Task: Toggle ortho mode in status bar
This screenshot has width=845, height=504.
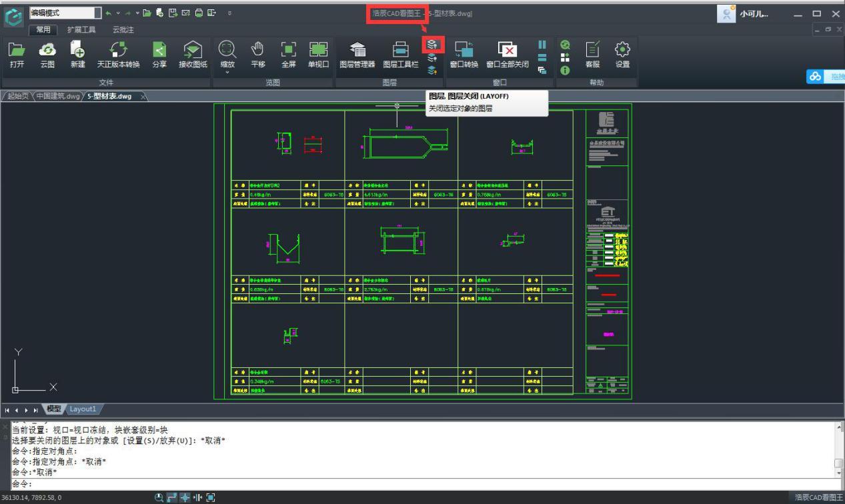Action: 171,497
